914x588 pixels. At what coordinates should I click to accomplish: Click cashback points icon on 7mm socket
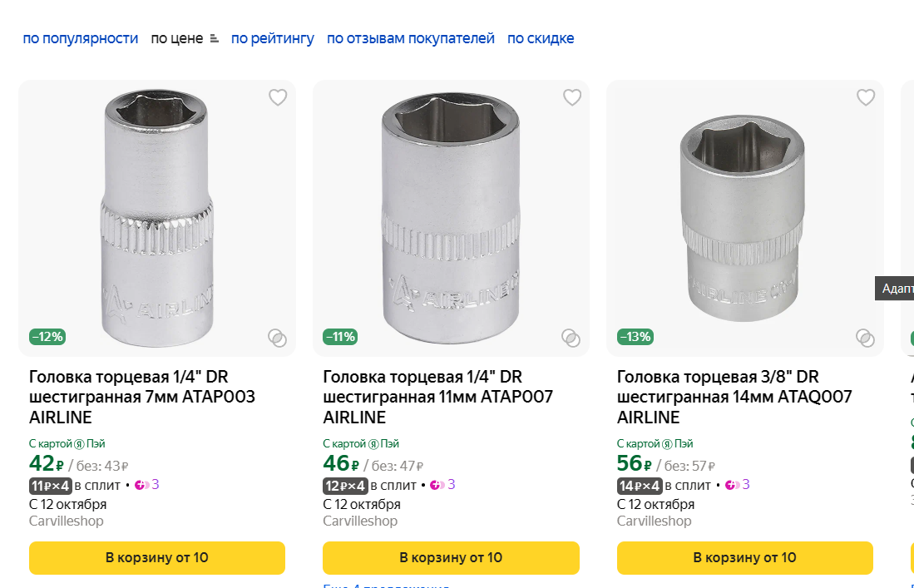coord(141,485)
